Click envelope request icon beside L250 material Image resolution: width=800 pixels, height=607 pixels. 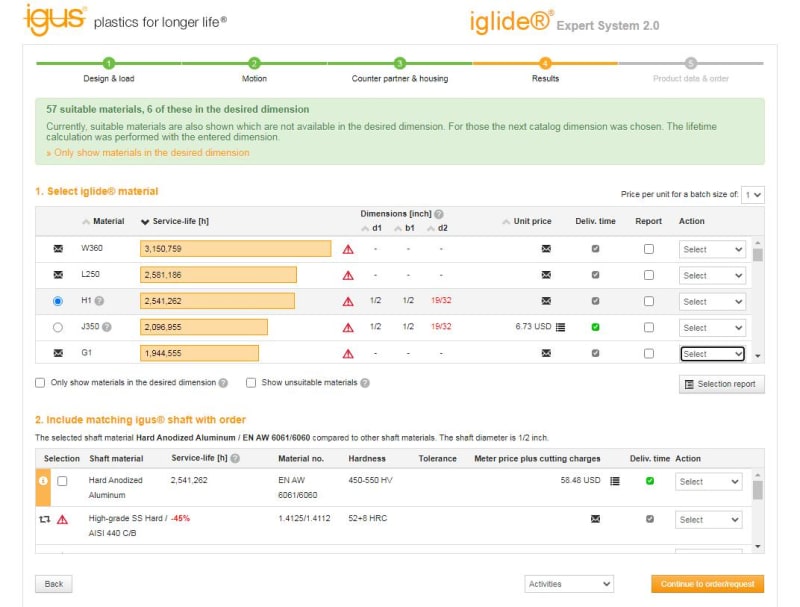[x=58, y=275]
